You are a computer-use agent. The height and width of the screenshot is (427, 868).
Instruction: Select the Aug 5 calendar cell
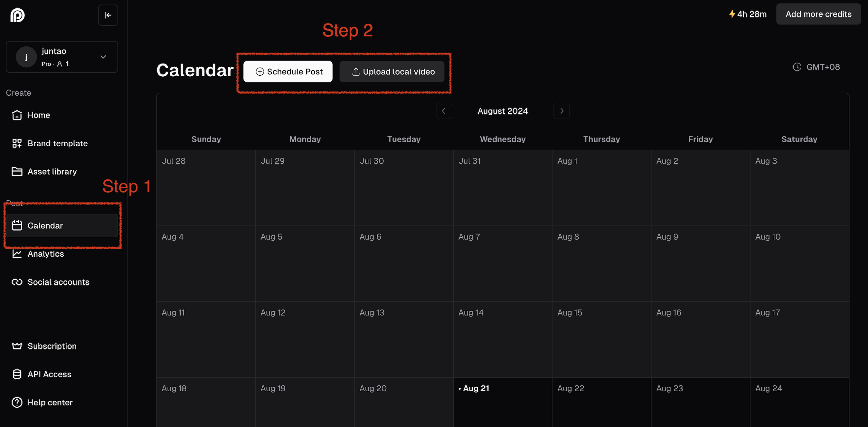click(x=305, y=263)
